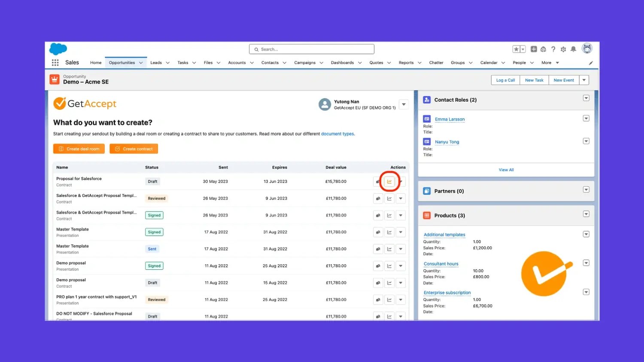
Task: Click the Opportunity crown icon
Action: pos(55,79)
